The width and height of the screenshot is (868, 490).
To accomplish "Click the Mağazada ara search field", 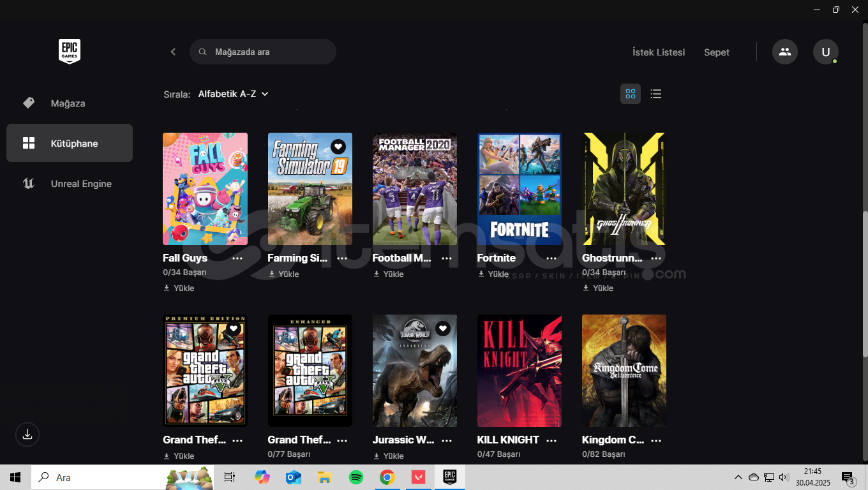I will 268,52.
